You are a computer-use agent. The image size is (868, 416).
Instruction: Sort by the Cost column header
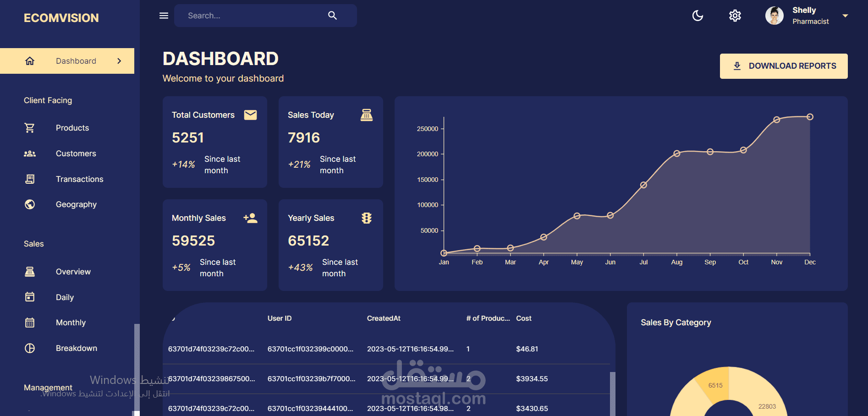click(524, 318)
